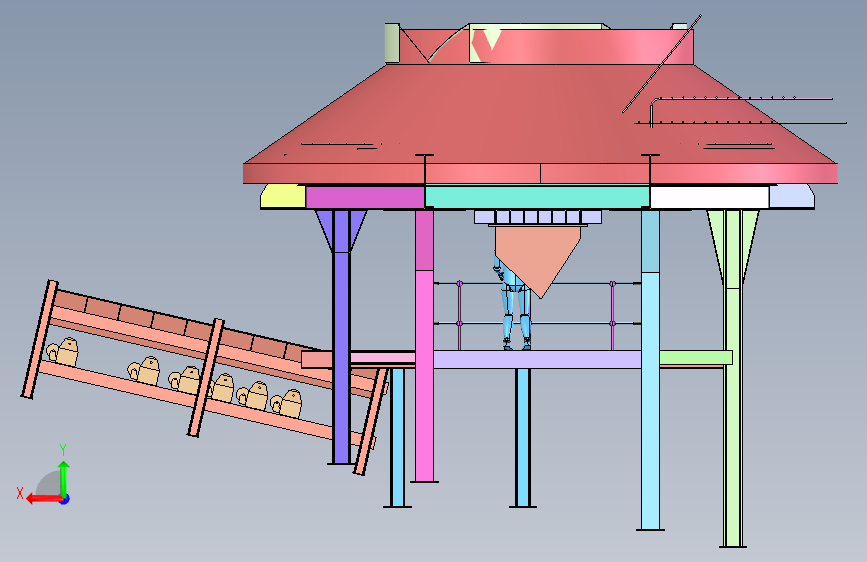Select the tall light-blue column on the right
The height and width of the screenshot is (562, 867).
click(650, 401)
